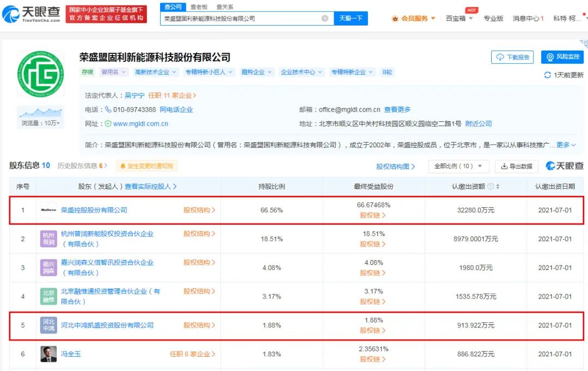Open the 风险监控 monitoring feature

point(561,57)
